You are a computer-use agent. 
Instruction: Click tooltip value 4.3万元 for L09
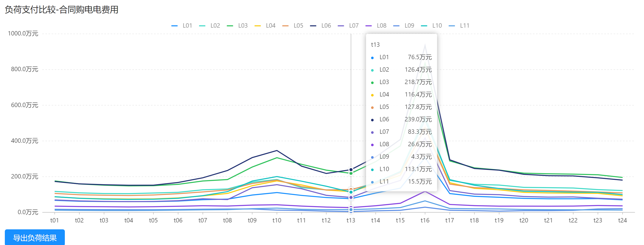point(421,157)
